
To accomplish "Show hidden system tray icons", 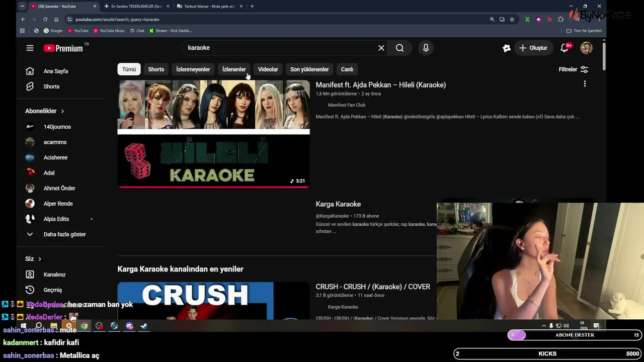I will point(543,326).
